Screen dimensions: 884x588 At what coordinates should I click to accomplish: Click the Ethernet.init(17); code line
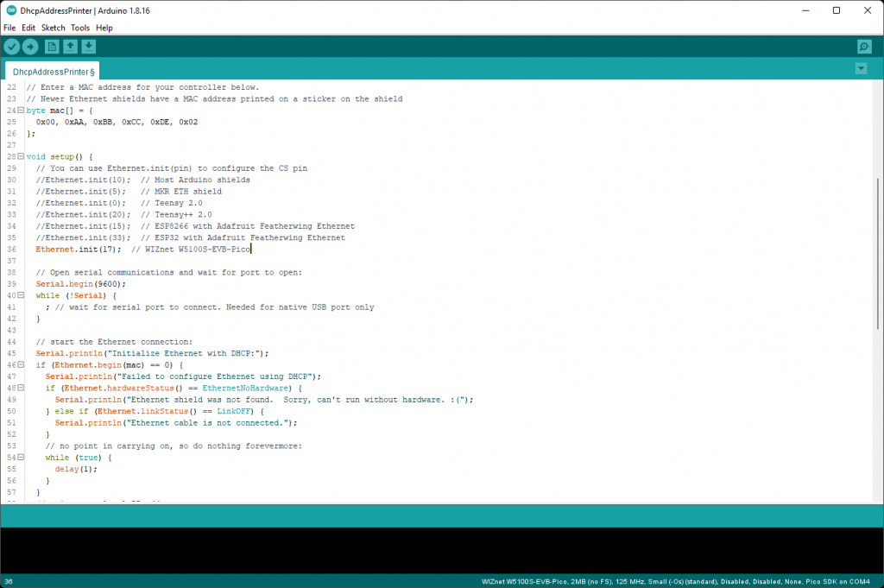point(143,250)
